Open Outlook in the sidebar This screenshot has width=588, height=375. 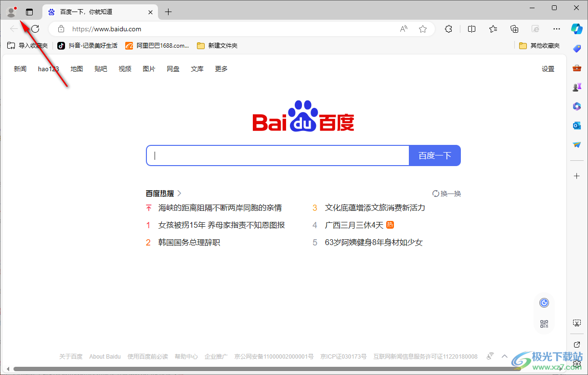coord(577,126)
